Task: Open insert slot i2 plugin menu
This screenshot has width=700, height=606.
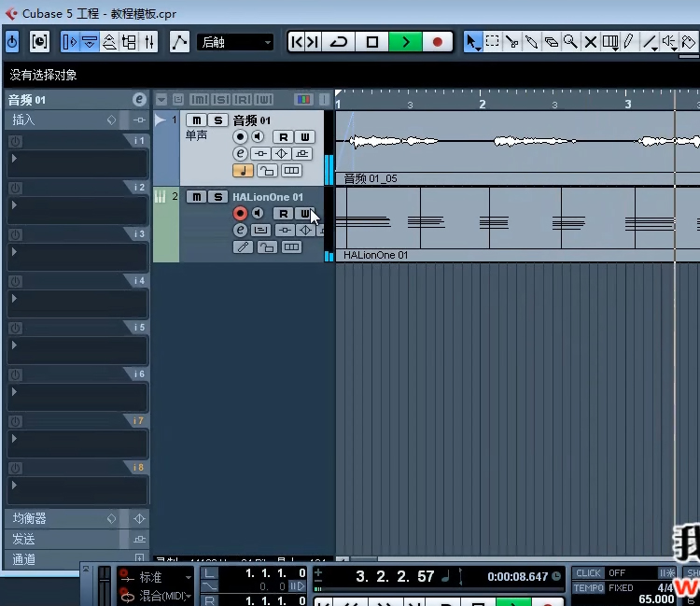Action: tap(77, 211)
